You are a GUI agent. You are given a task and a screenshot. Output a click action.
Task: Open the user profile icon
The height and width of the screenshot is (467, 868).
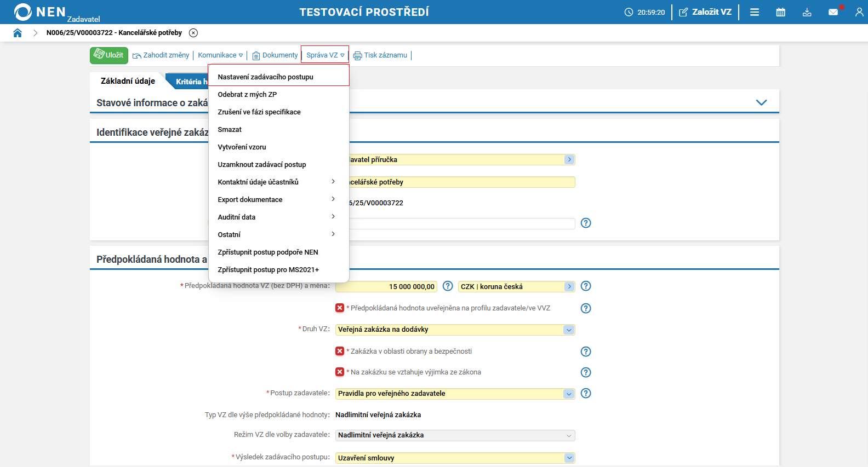pyautogui.click(x=859, y=12)
